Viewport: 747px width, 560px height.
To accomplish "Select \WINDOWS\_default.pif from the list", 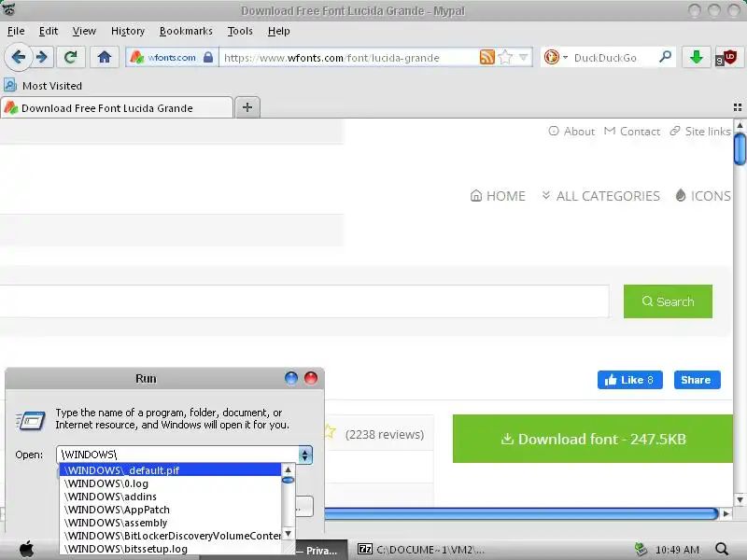I will point(171,470).
